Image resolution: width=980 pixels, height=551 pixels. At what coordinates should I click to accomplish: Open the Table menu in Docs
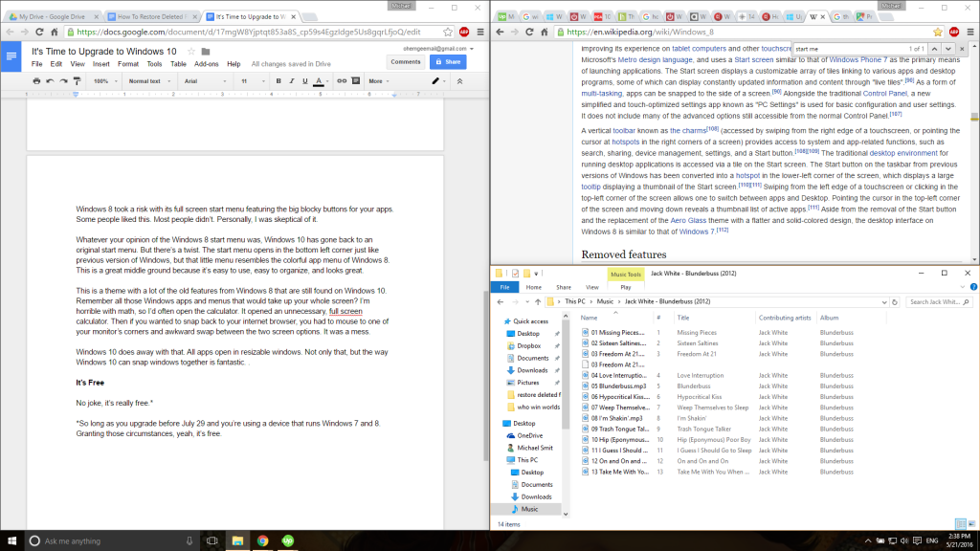tap(178, 64)
